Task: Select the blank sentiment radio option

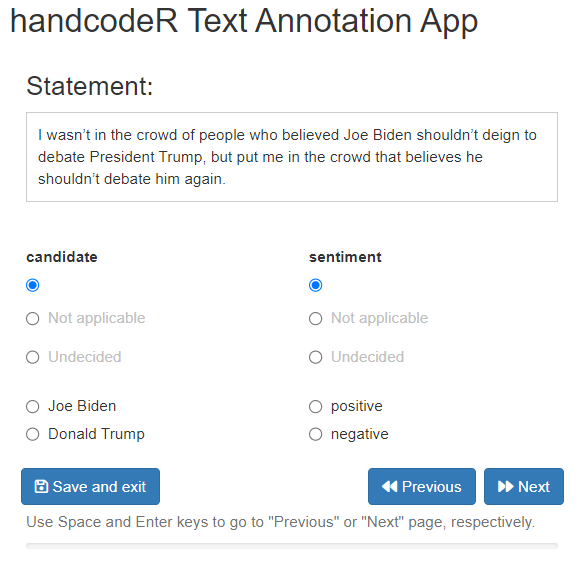Action: point(315,285)
